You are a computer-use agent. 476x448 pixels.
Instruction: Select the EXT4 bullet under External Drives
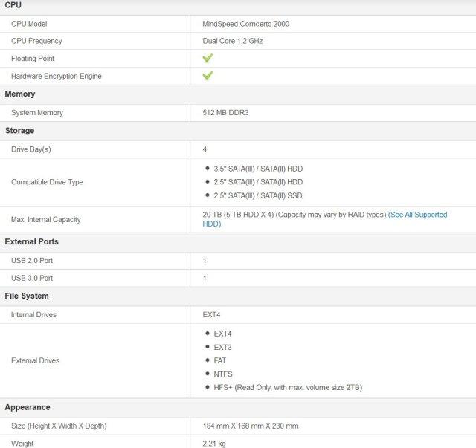[222, 334]
